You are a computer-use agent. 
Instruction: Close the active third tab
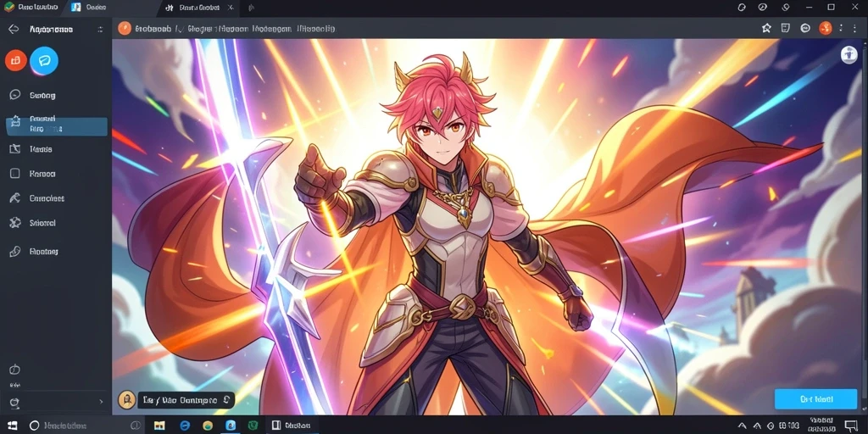click(231, 7)
